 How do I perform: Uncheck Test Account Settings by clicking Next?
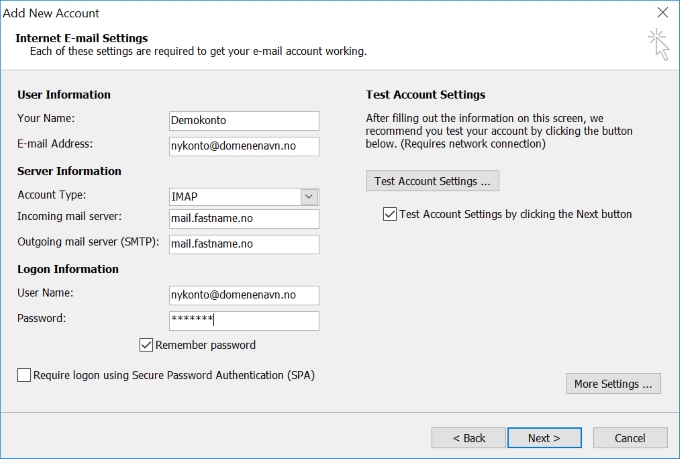(389, 214)
